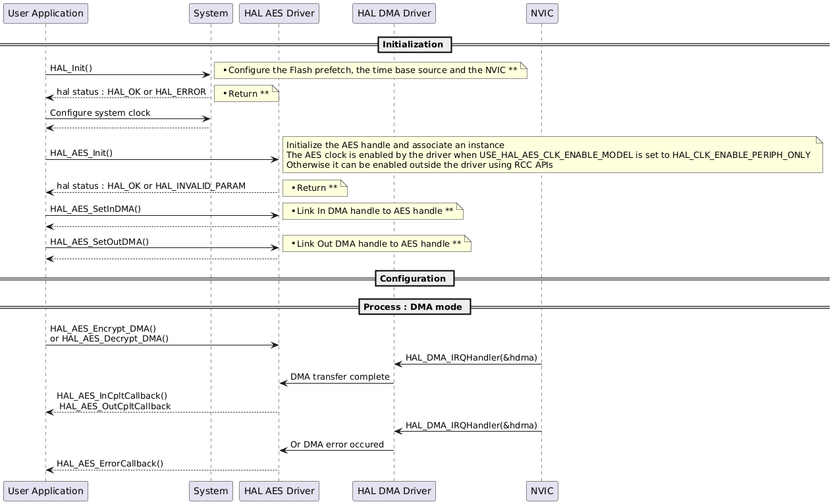Expand the Initialization section divider
The width and height of the screenshot is (833, 504).
tap(414, 45)
